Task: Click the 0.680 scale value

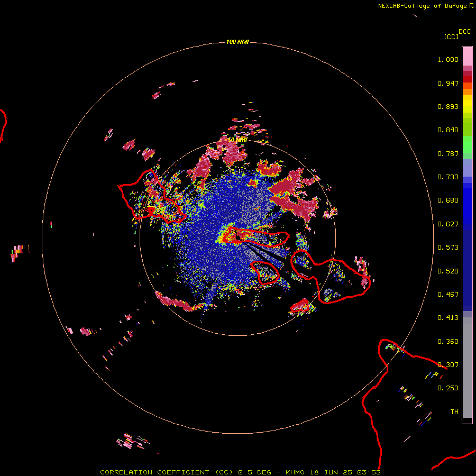Action: click(448, 200)
